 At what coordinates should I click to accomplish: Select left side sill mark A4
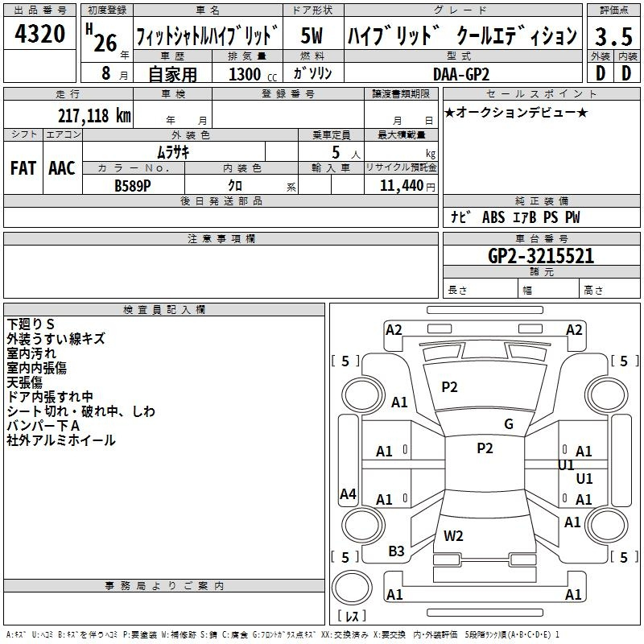pos(348,493)
